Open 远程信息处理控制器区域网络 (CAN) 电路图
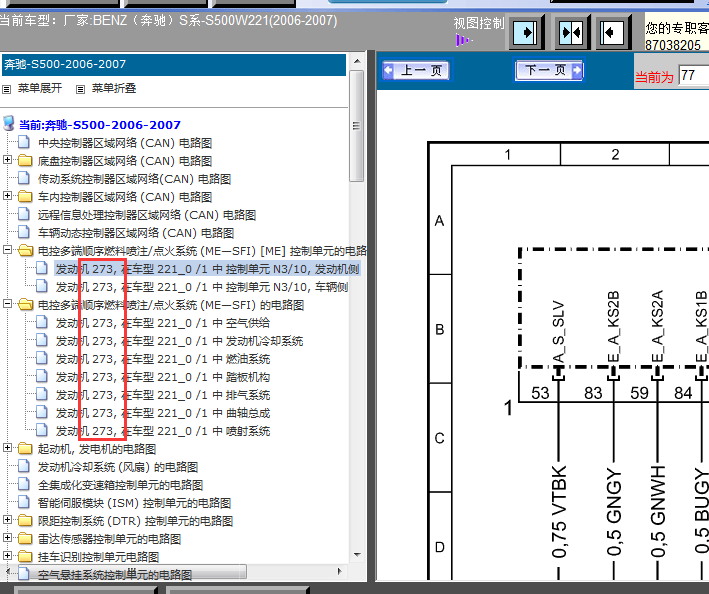The image size is (709, 594). pyautogui.click(x=147, y=215)
